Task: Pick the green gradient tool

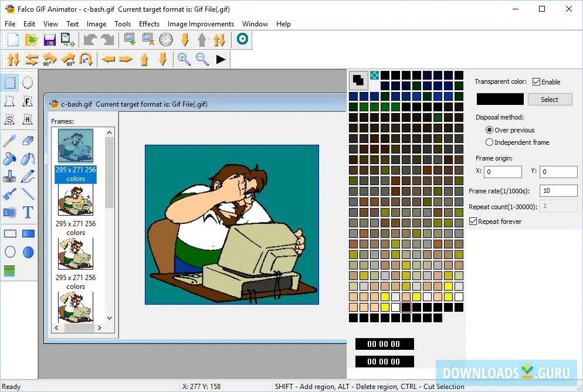Action: (9, 271)
